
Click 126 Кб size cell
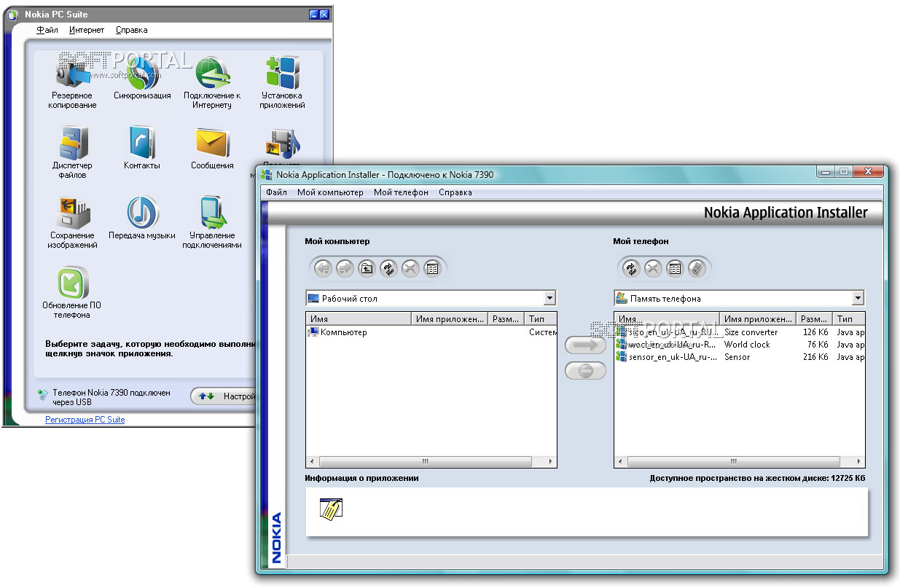point(815,332)
